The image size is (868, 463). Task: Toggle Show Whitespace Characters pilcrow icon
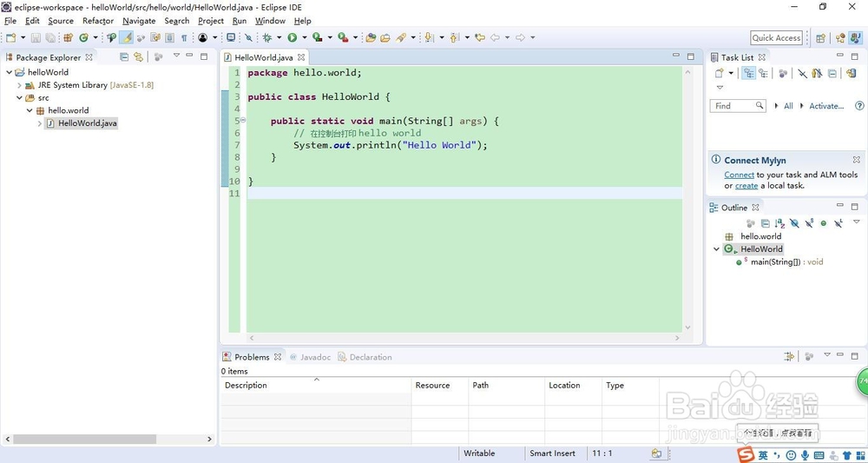pyautogui.click(x=184, y=37)
